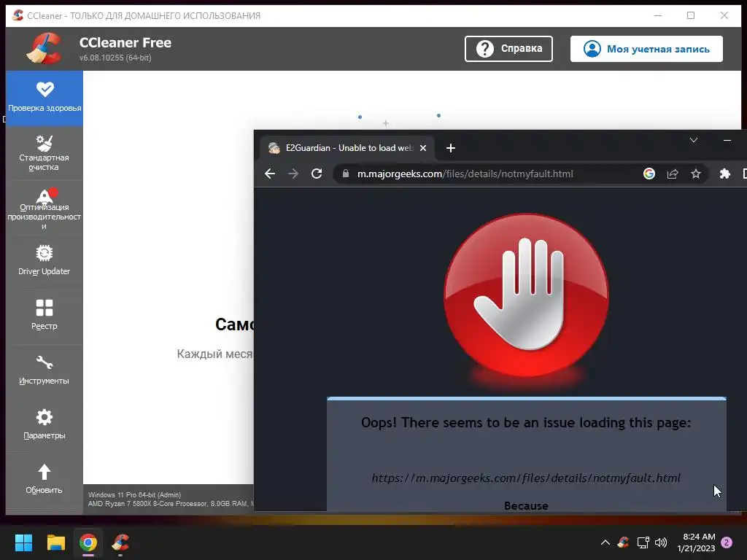Click the 'Oops! There seems to be' heading
The height and width of the screenshot is (560, 747).
coord(526,422)
